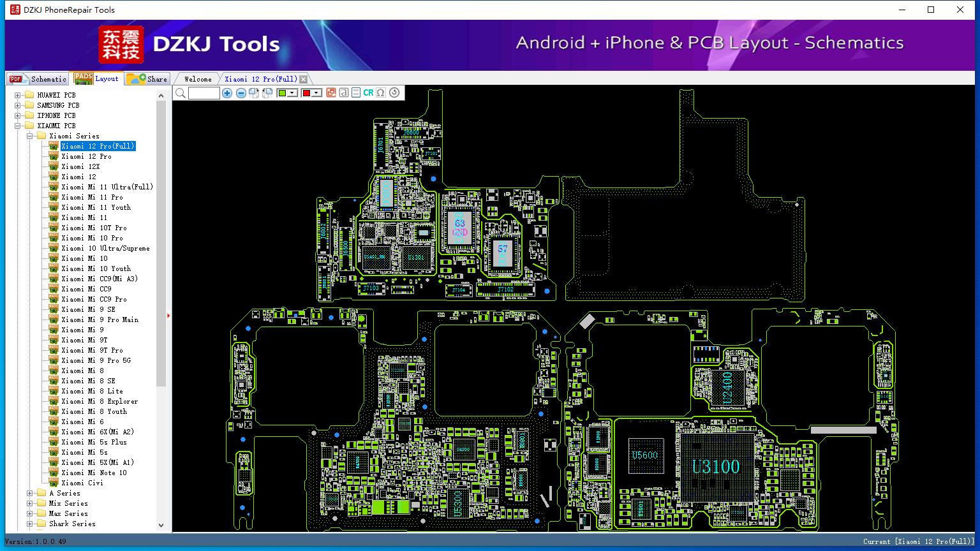
Task: Zoom out with the blue minus button
Action: (241, 93)
